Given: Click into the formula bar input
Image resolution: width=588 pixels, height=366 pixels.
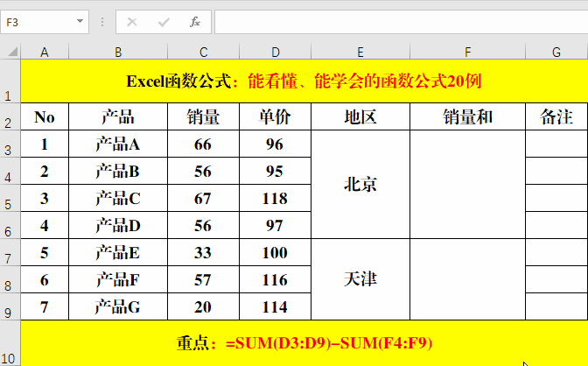Looking at the screenshot, I should pyautogui.click(x=402, y=22).
